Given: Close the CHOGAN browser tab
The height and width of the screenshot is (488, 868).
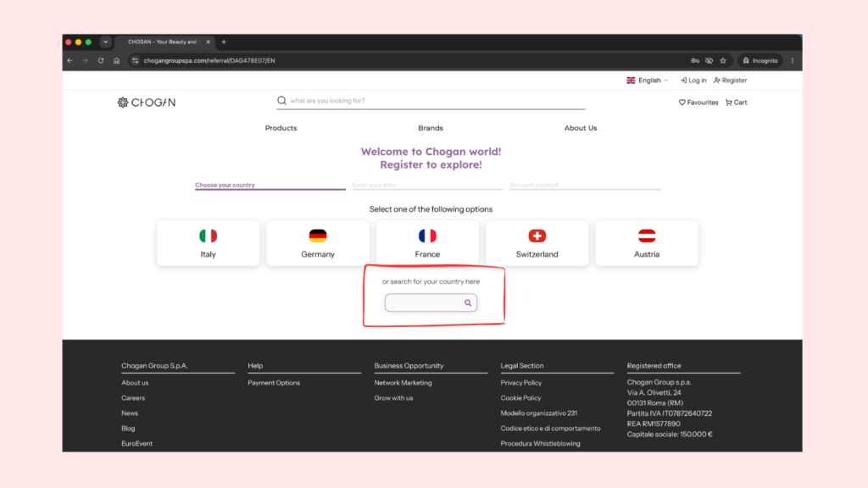Looking at the screenshot, I should (209, 42).
